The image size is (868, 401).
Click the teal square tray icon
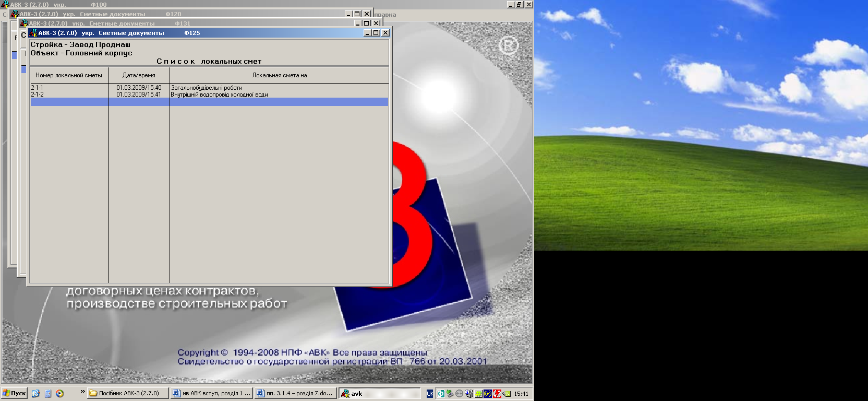tap(441, 394)
